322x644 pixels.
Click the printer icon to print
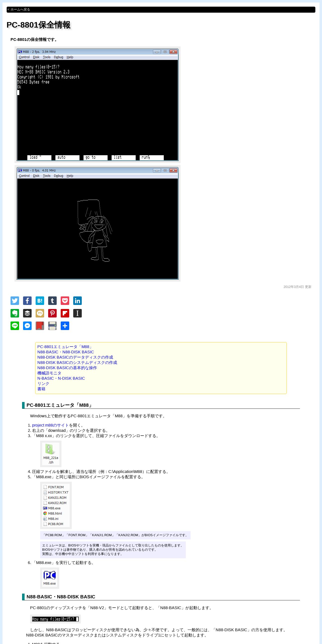click(52, 326)
